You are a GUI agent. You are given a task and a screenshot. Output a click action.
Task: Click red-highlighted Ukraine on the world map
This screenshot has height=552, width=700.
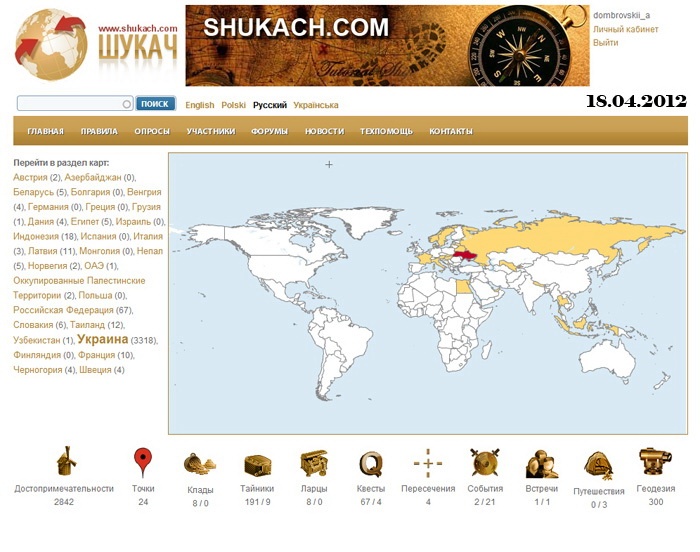(465, 256)
